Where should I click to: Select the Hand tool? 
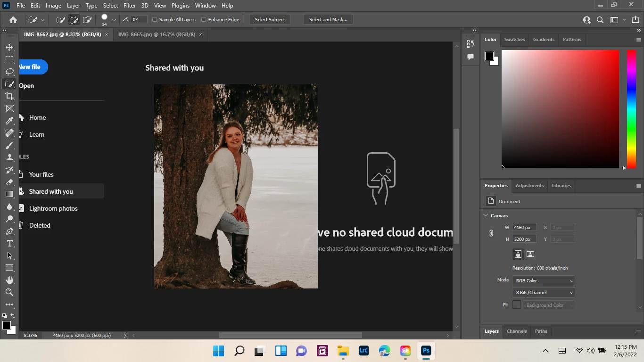click(x=9, y=280)
